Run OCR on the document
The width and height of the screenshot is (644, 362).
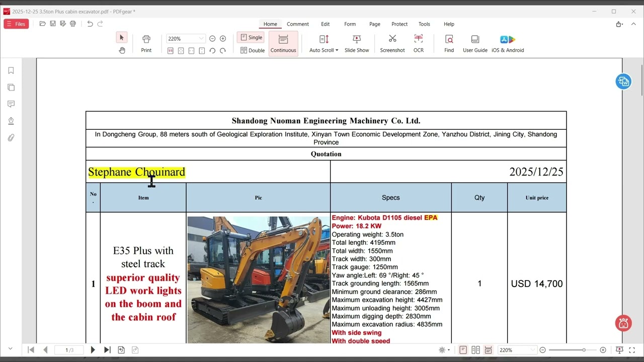tap(419, 44)
